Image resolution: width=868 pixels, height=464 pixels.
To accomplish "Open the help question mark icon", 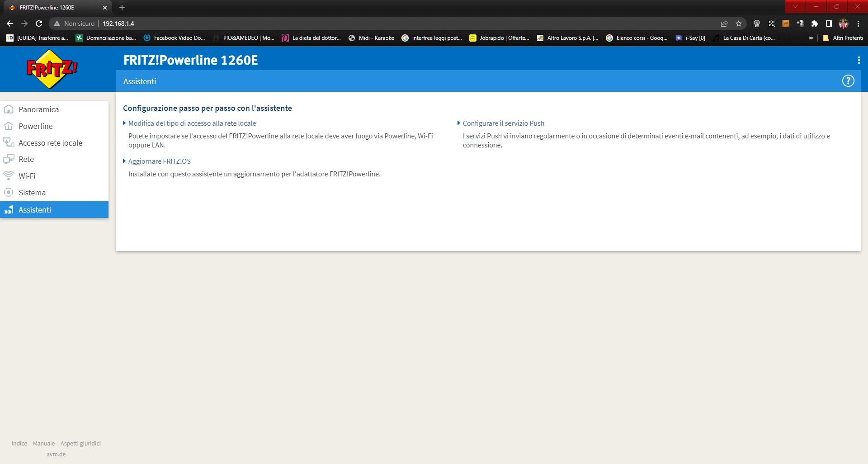I will click(848, 81).
